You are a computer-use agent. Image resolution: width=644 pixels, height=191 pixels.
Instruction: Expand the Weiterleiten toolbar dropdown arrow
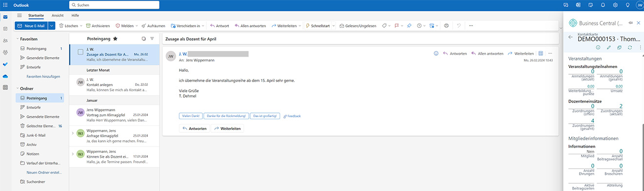tap(301, 25)
